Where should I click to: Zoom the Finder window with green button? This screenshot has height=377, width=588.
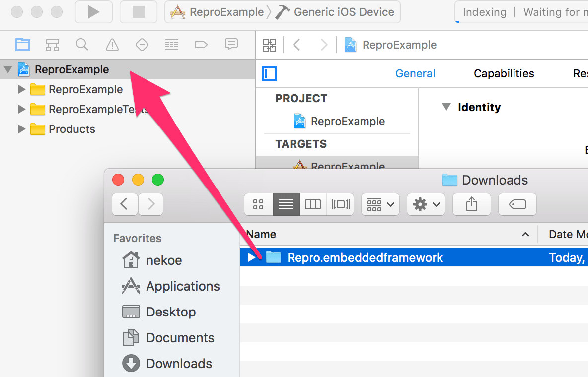tap(158, 180)
